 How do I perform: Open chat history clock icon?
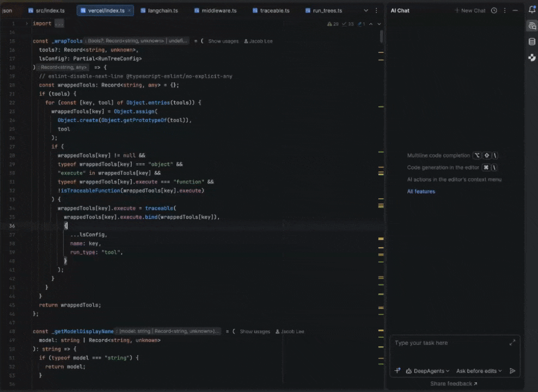tap(494, 10)
